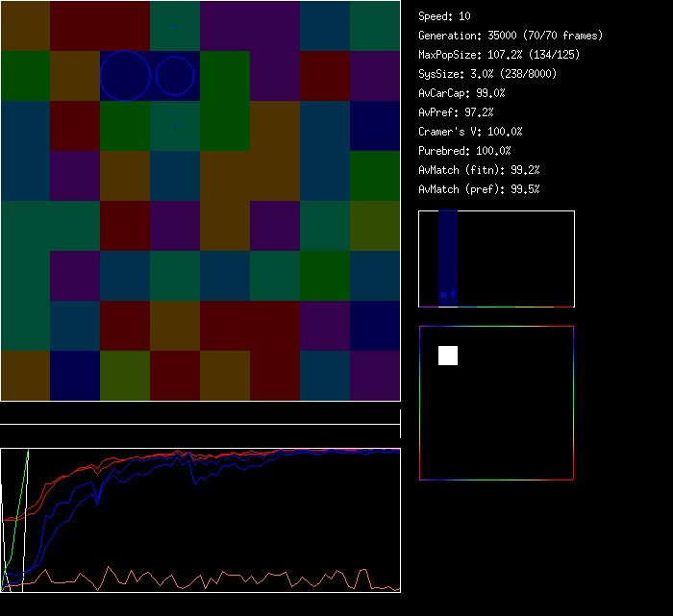Click the AvMatch (fitn) 99.2% line

coord(479,170)
